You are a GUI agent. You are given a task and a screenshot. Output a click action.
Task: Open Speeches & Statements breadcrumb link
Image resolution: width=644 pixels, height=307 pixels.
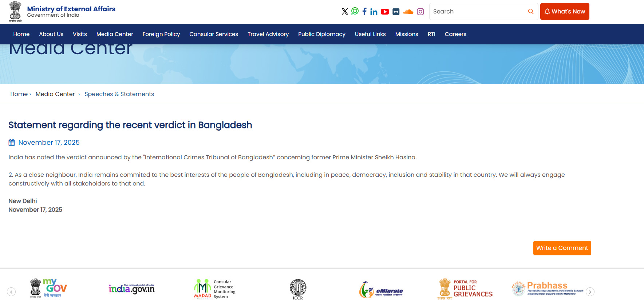pos(119,94)
